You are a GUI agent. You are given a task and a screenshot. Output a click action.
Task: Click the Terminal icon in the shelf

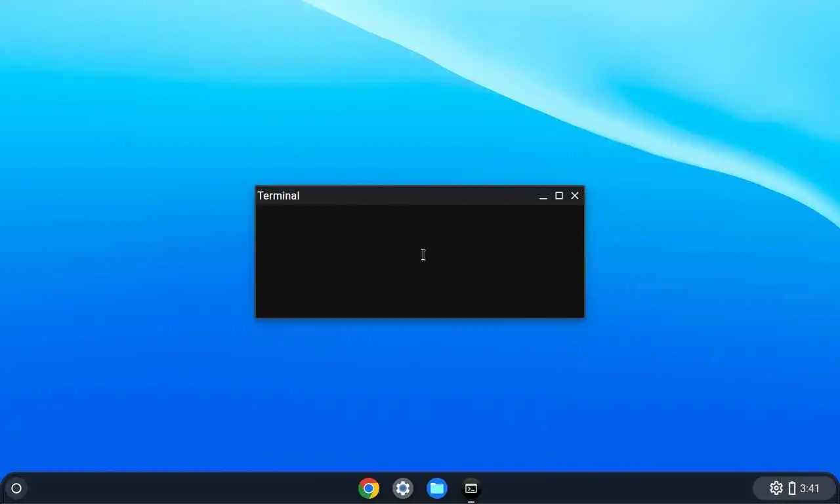click(x=471, y=488)
